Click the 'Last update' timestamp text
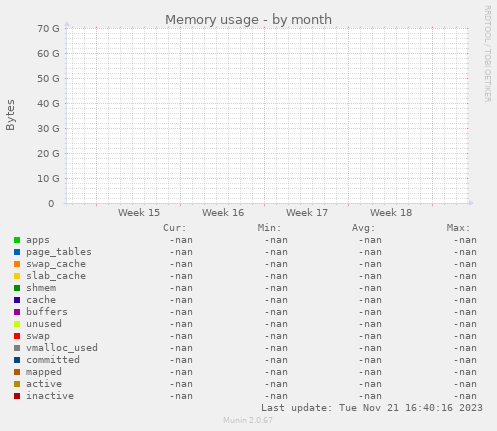The width and height of the screenshot is (497, 431). coord(372,408)
